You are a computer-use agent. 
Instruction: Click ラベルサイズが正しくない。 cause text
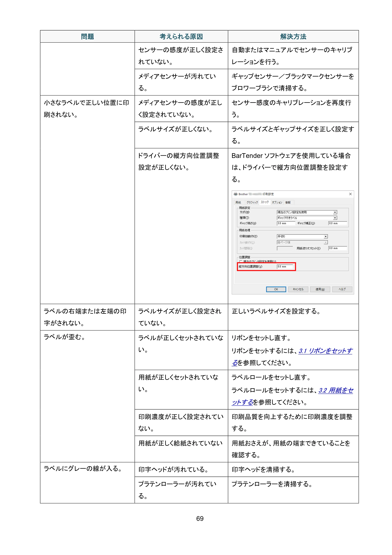[x=175, y=129]
